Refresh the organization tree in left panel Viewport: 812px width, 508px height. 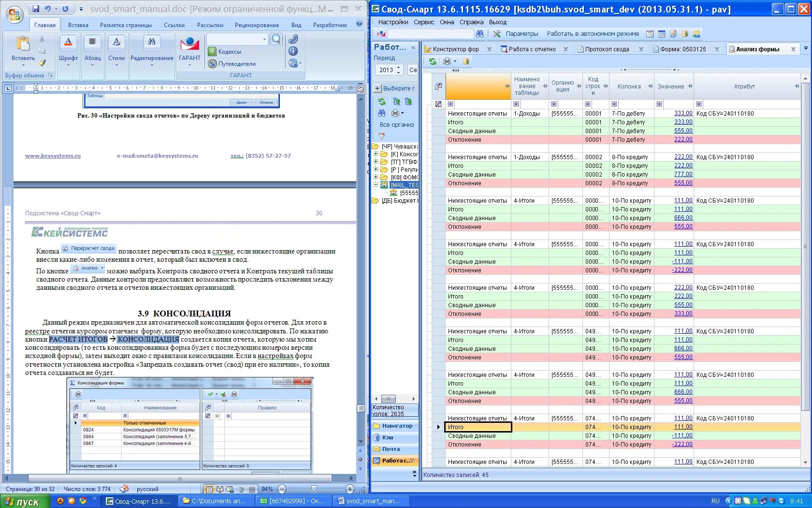click(x=382, y=102)
